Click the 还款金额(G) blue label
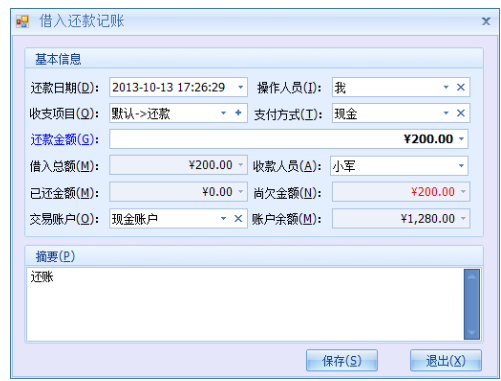501x381 pixels. click(64, 139)
